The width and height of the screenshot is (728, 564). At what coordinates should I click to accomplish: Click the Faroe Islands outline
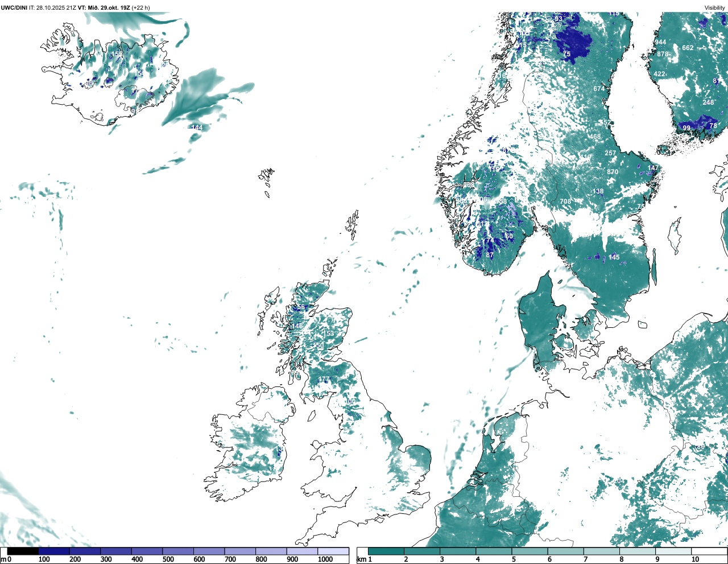click(266, 181)
